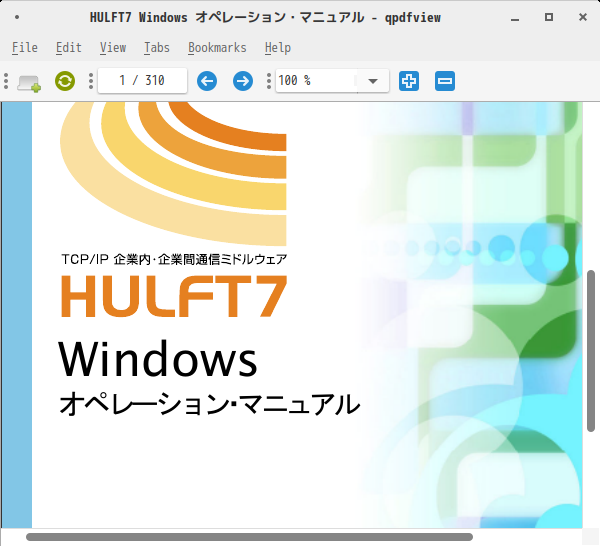
Task: Open the File menu
Action: (x=25, y=48)
